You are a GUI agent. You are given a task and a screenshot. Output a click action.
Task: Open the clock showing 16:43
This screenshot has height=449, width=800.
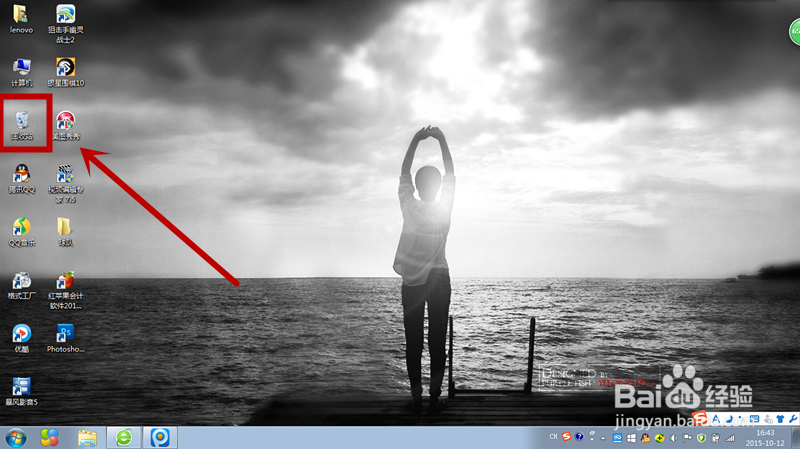click(x=765, y=438)
